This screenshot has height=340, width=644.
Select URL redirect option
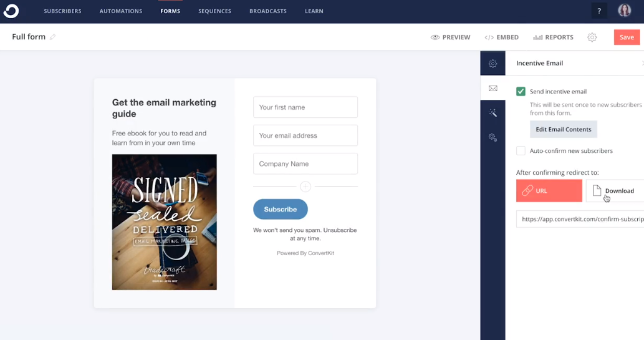[549, 190]
